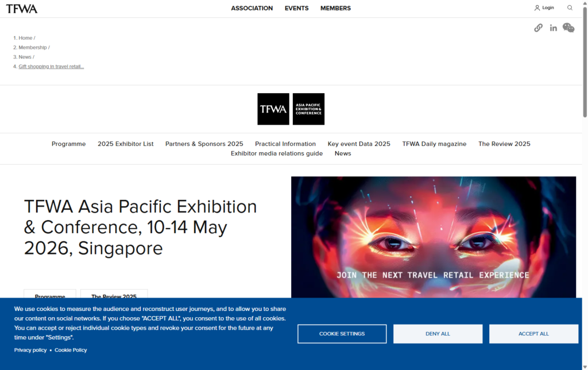The height and width of the screenshot is (370, 588).
Task: Open Partners & Sponsors 2025 page
Action: coord(204,144)
